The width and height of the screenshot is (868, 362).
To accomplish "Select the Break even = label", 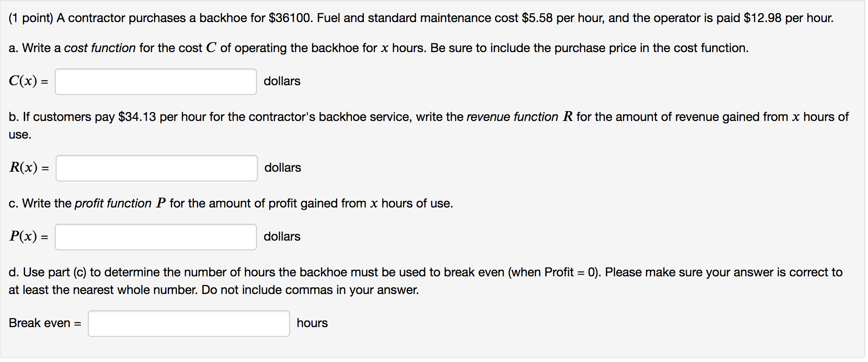I will (45, 324).
